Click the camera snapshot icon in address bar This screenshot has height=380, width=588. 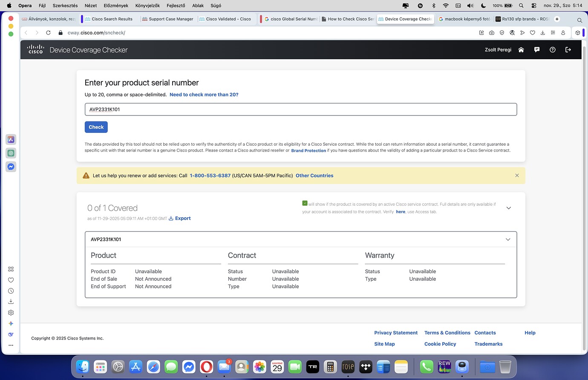click(x=492, y=33)
